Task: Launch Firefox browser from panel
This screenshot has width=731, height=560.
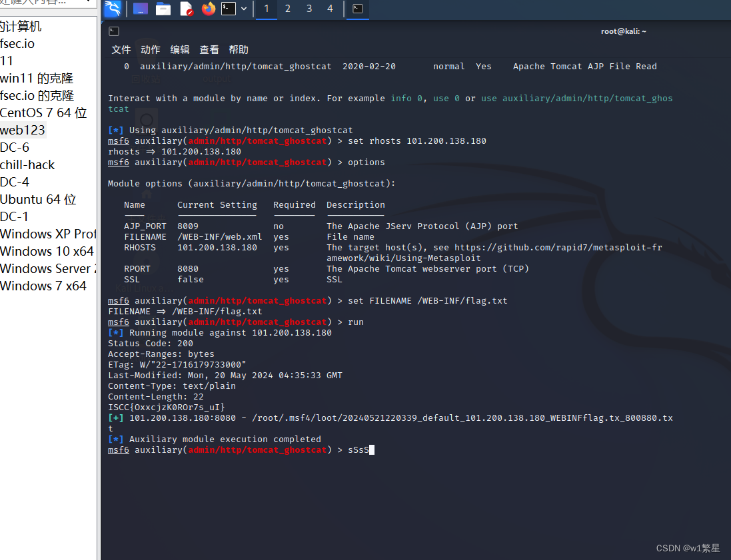Action: click(209, 9)
